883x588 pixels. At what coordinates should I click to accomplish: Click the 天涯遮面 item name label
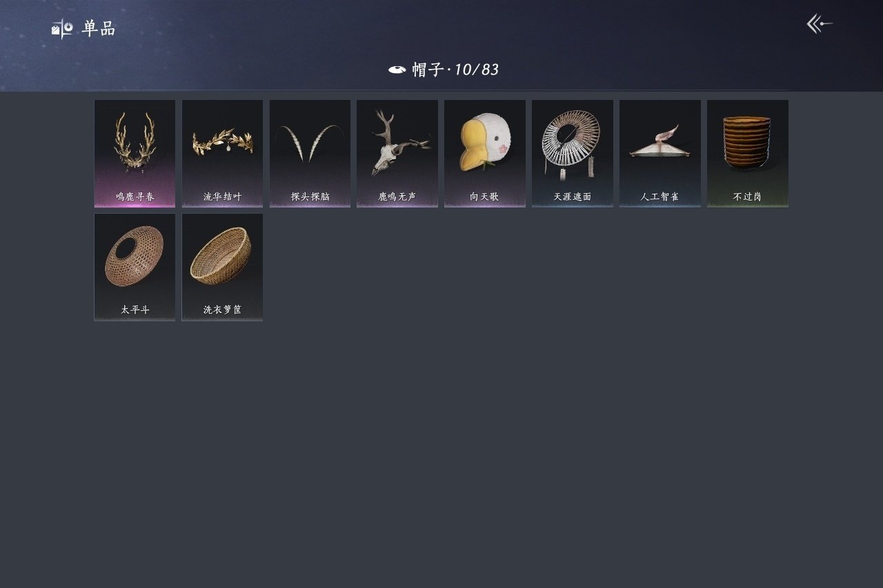pyautogui.click(x=573, y=197)
